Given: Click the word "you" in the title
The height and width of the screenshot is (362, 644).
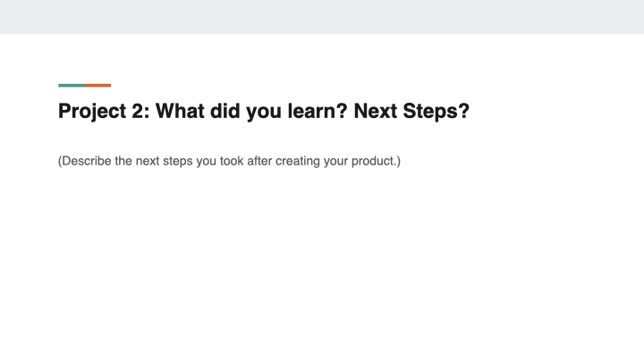Looking at the screenshot, I should pos(263,113).
